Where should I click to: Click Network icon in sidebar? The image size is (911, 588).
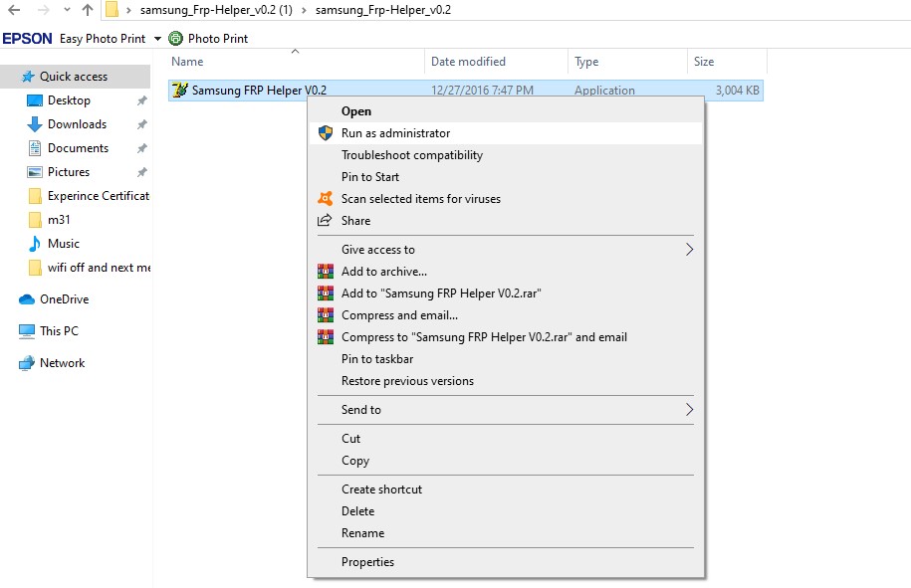27,363
